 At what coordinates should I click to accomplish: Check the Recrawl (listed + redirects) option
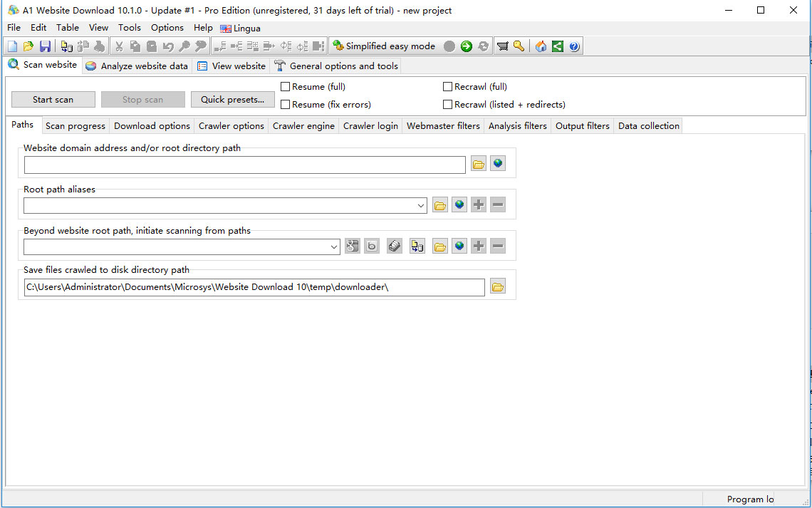click(x=448, y=105)
